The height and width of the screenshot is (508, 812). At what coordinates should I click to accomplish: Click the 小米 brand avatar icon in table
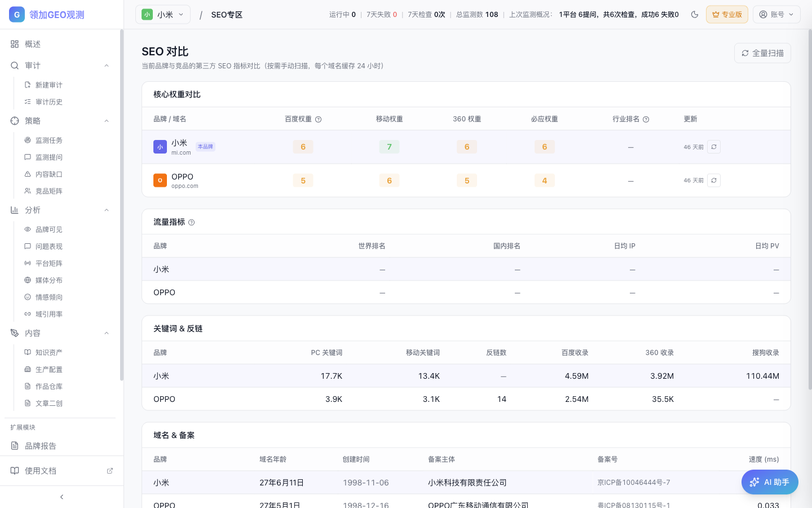(160, 147)
